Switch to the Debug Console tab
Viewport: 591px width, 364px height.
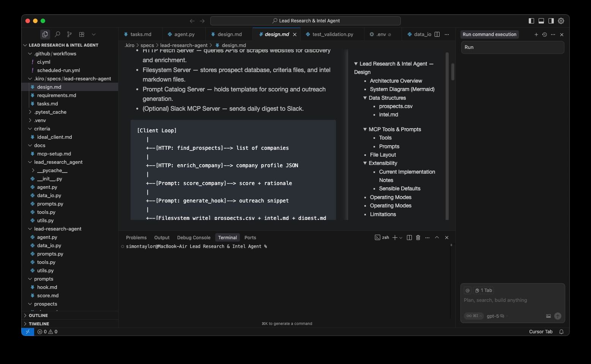click(x=194, y=237)
